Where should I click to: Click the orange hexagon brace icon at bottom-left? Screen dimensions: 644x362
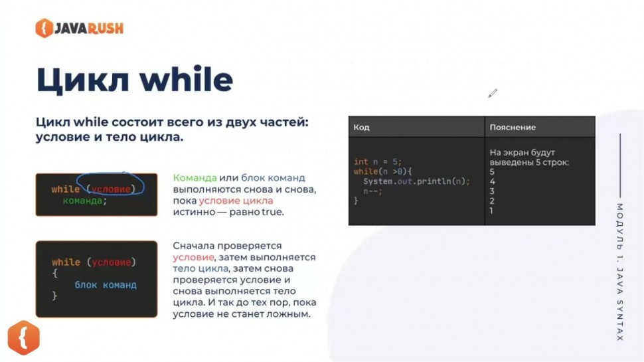[24, 337]
